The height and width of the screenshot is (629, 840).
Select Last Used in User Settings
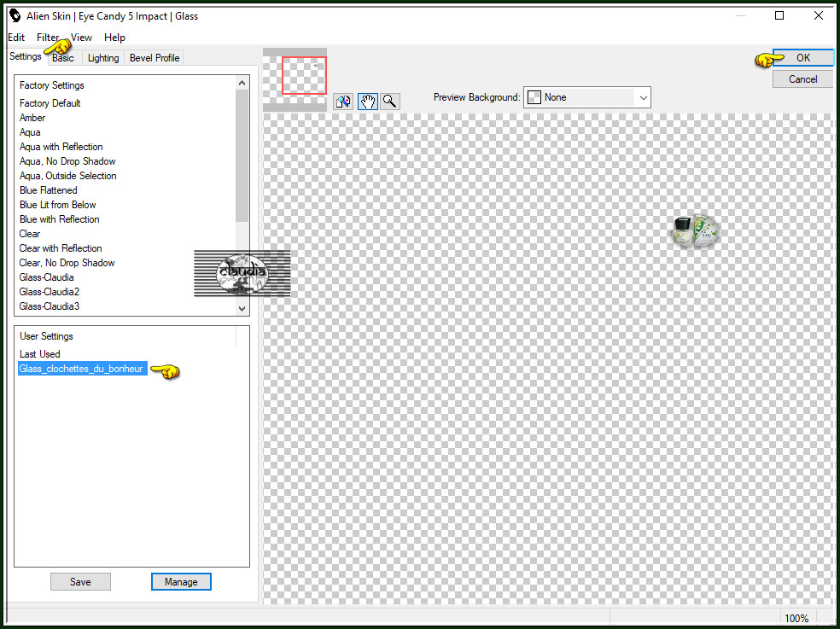[x=39, y=354]
